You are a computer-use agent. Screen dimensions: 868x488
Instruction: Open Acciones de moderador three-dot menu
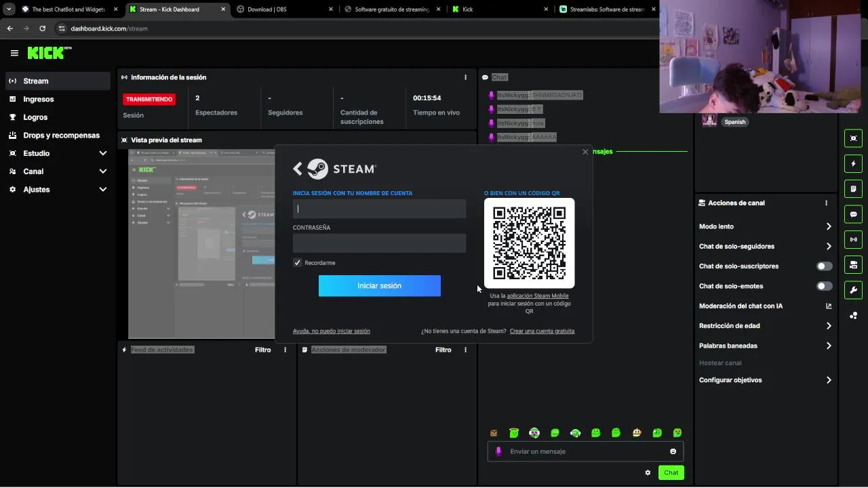pyautogui.click(x=465, y=350)
